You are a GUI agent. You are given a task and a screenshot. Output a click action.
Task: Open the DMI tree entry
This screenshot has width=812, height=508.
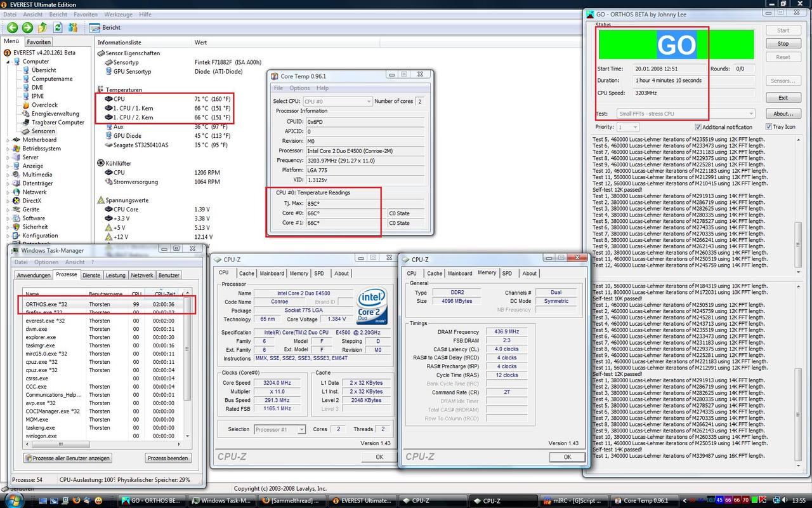(x=37, y=88)
